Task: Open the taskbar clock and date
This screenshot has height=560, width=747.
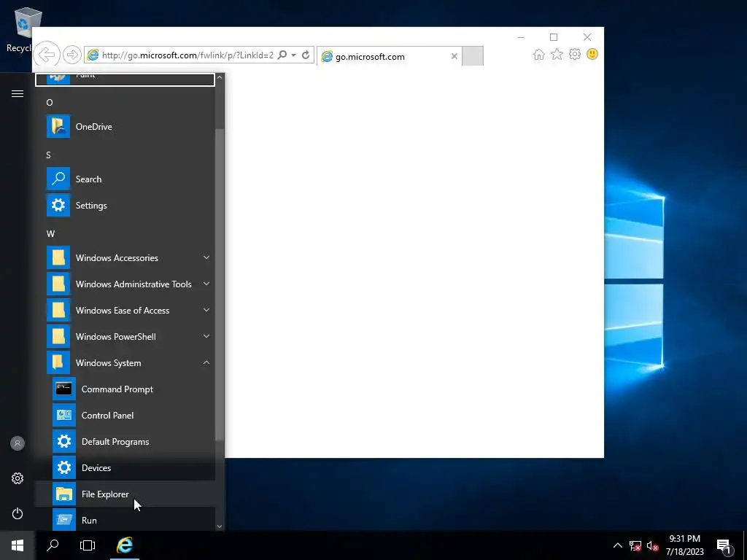Action: click(684, 545)
